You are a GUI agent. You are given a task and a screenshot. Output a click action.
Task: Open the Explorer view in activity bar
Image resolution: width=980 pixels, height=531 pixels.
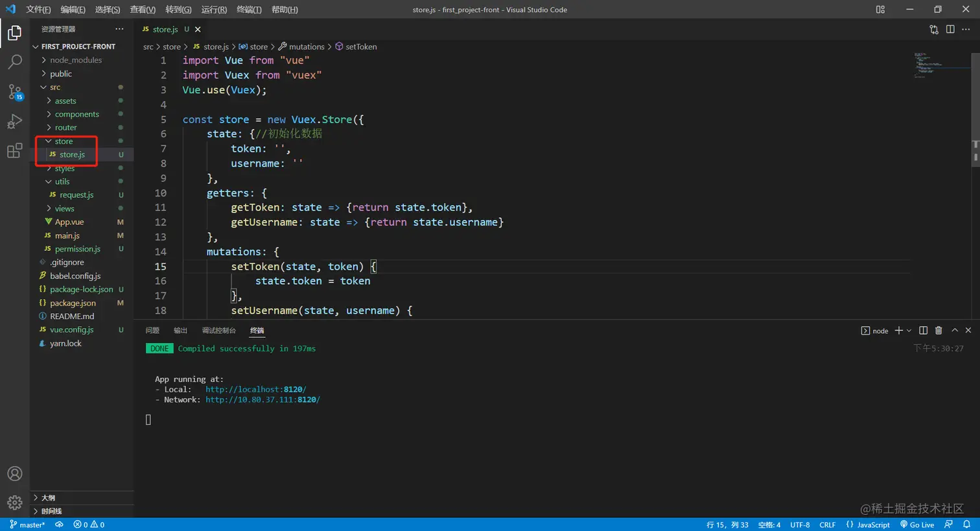pos(14,33)
